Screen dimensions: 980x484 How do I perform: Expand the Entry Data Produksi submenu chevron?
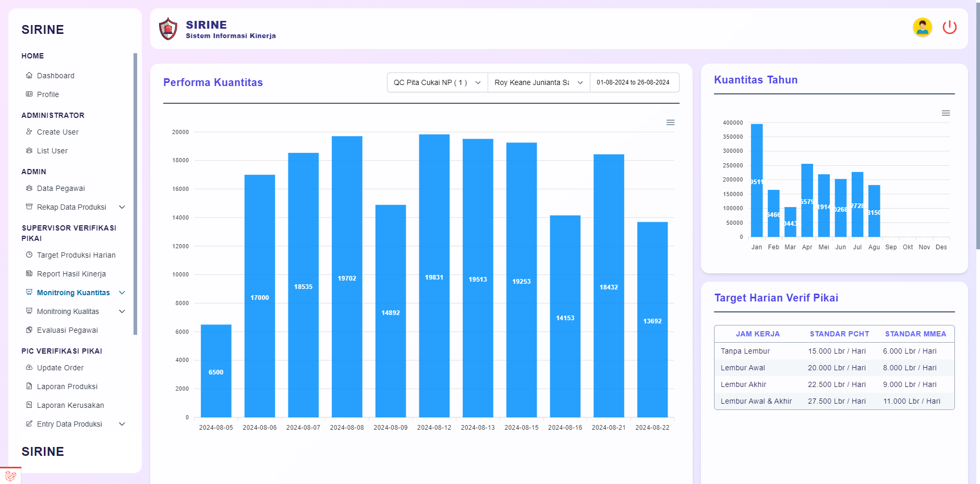[x=122, y=424]
